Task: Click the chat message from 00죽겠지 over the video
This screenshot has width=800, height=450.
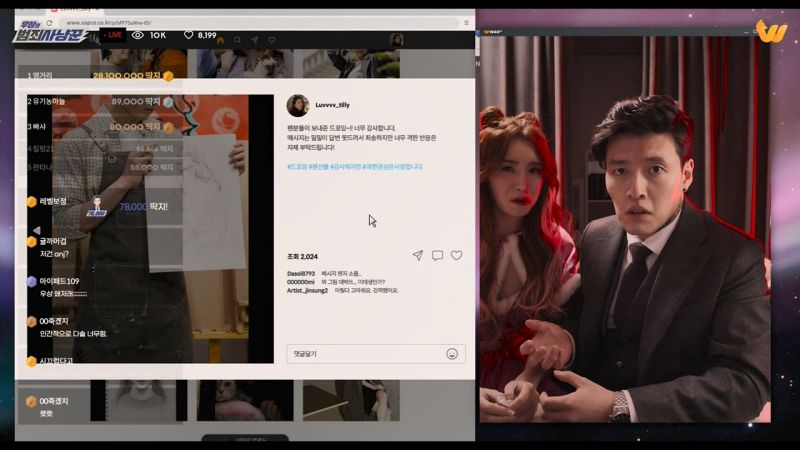Action: click(69, 327)
